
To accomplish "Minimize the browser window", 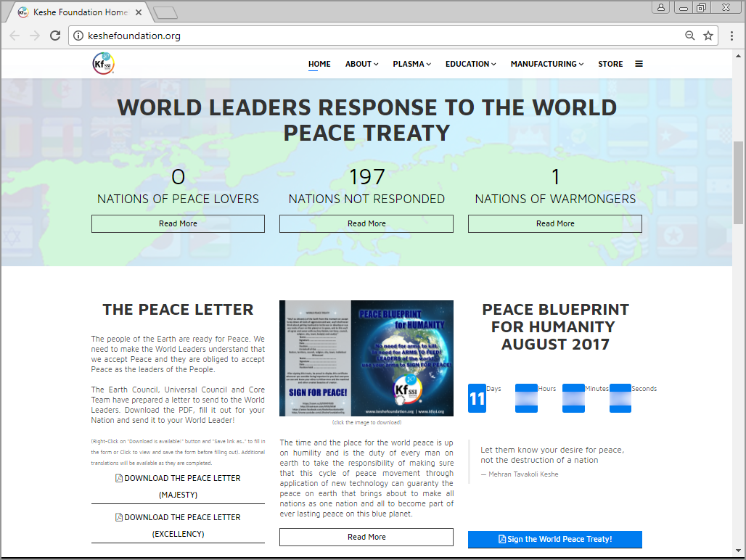I will (683, 7).
